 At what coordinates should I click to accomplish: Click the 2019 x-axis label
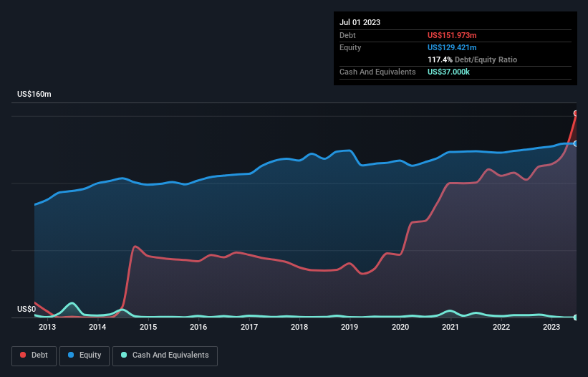point(350,327)
